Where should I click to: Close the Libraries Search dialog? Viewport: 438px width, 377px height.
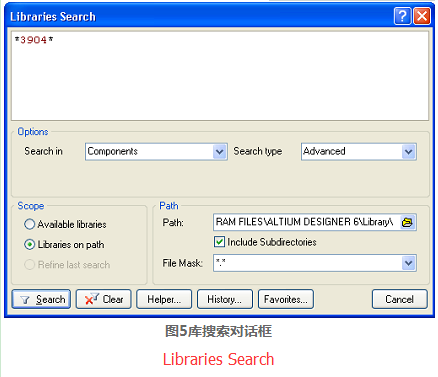[x=422, y=16]
